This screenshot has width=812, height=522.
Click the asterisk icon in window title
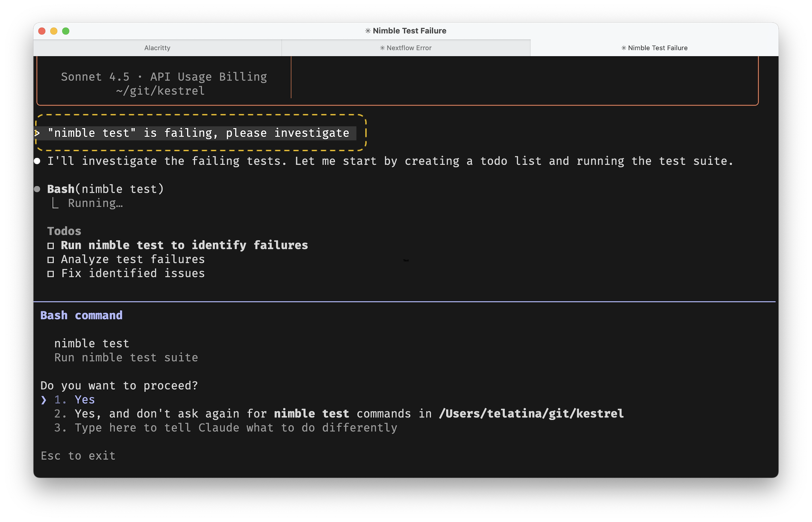[x=368, y=31]
